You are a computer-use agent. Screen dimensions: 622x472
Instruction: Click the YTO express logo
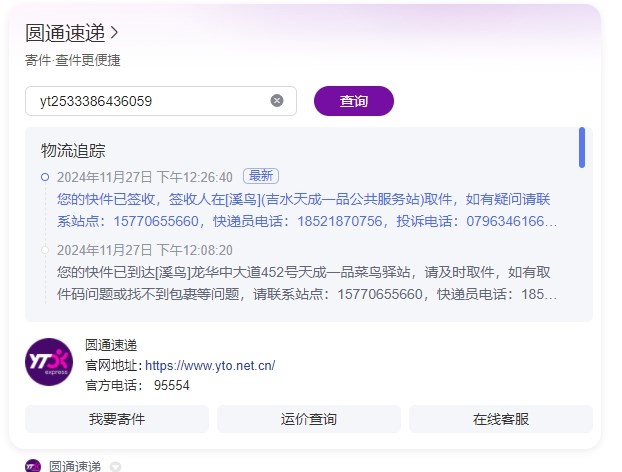click(x=49, y=362)
